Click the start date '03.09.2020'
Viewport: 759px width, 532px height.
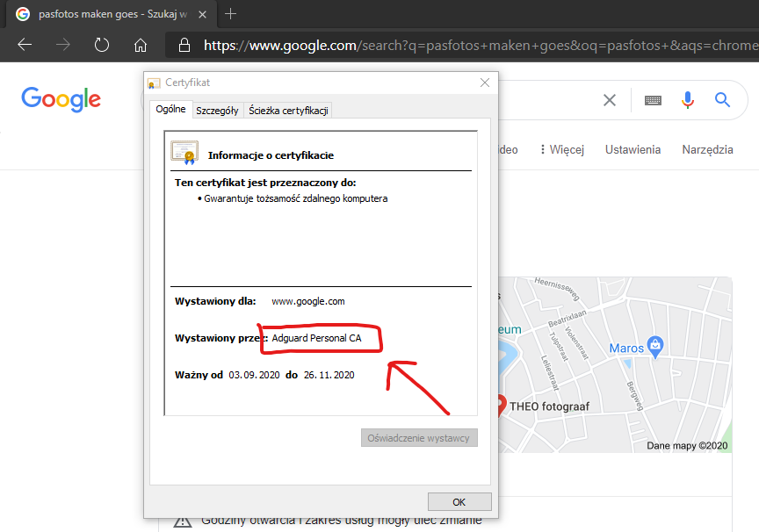254,375
